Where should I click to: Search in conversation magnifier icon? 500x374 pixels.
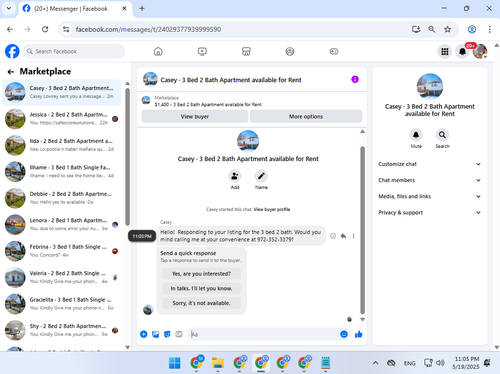pos(442,135)
